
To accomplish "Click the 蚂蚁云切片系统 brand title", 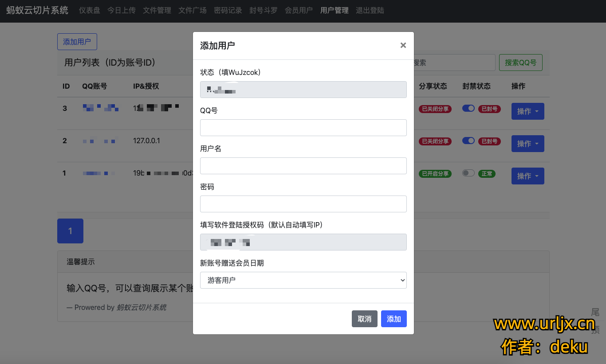I will point(37,10).
